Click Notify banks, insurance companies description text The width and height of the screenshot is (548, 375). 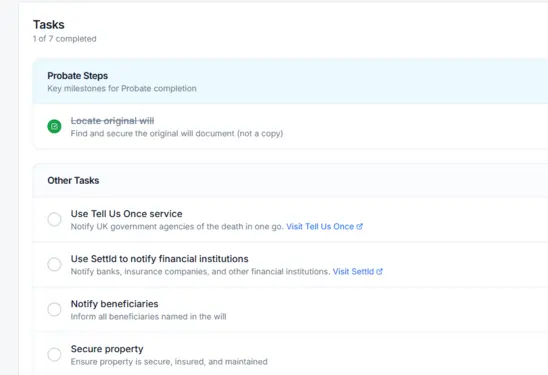click(x=200, y=272)
